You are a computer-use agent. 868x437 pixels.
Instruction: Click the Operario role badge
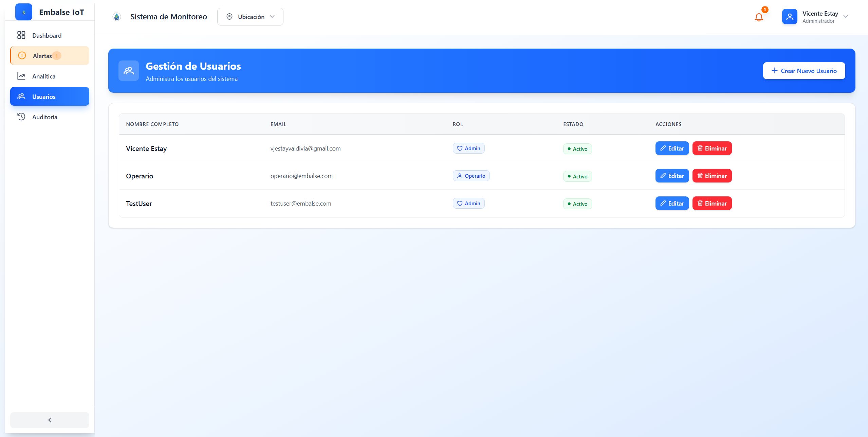click(471, 176)
